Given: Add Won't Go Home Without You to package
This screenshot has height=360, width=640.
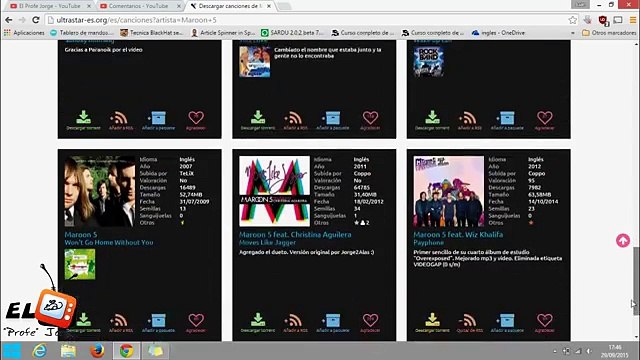Looking at the screenshot, I should 158,323.
